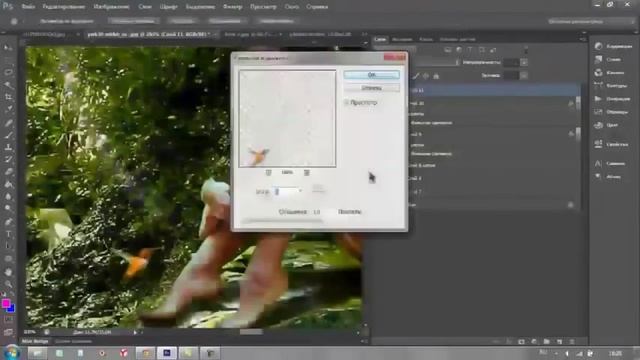Zoom in the dialog preview

tap(307, 173)
